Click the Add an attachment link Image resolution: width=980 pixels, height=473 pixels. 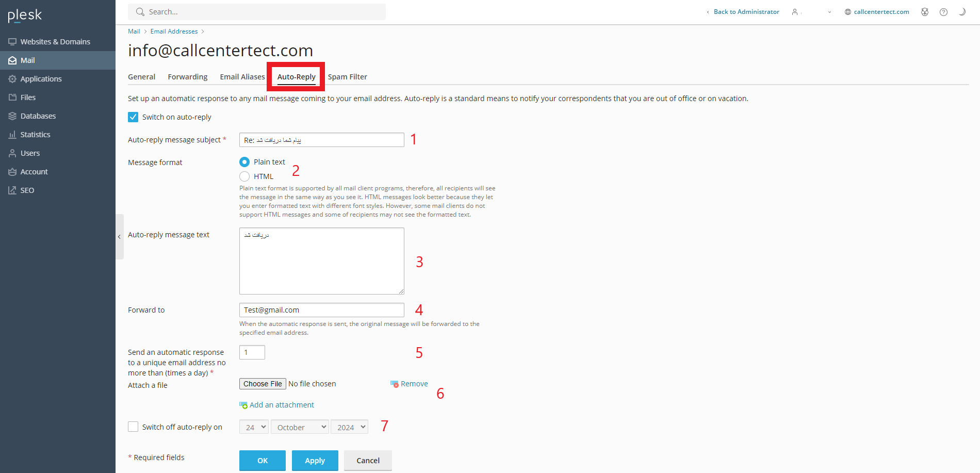pyautogui.click(x=282, y=405)
